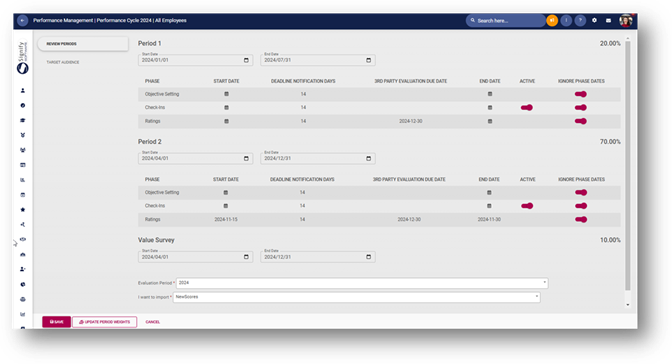672x364 pixels.
Task: Open the bar chart sidebar icon
Action: coord(23,314)
